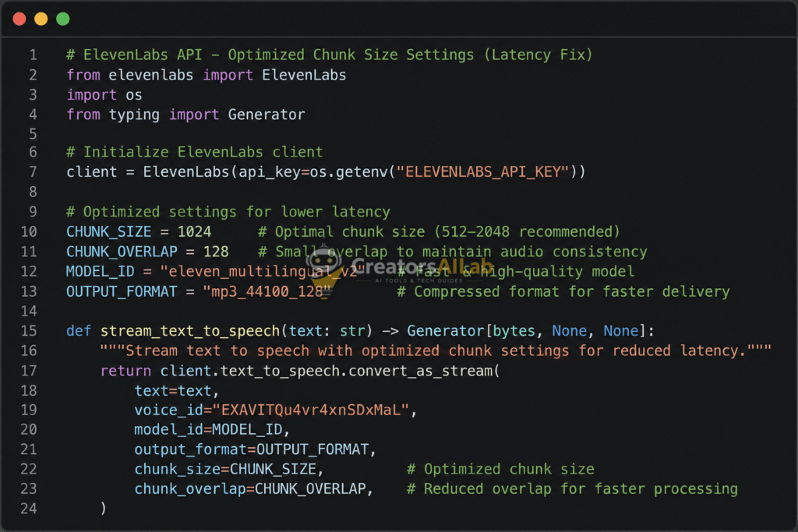Click the yellow minimize window button
798x532 pixels.
coord(41,19)
